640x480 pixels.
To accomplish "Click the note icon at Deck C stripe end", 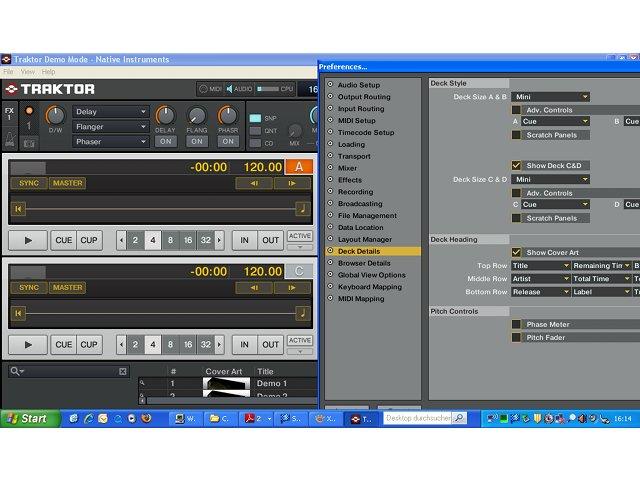I will point(302,313).
